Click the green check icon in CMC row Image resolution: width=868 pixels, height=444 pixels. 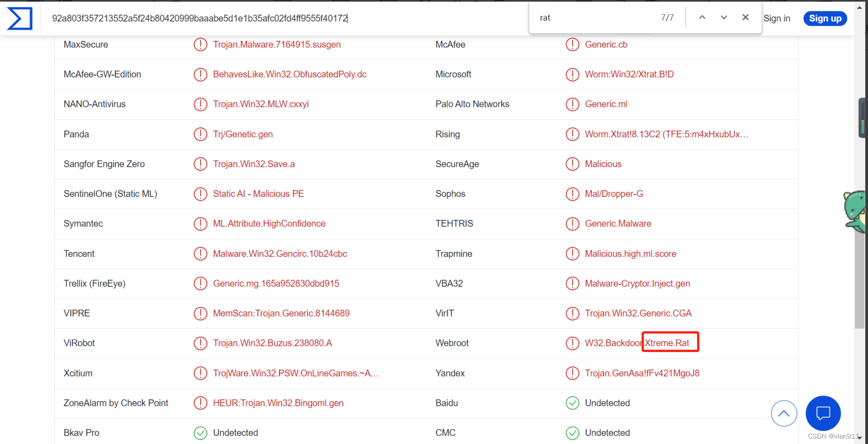pos(573,433)
